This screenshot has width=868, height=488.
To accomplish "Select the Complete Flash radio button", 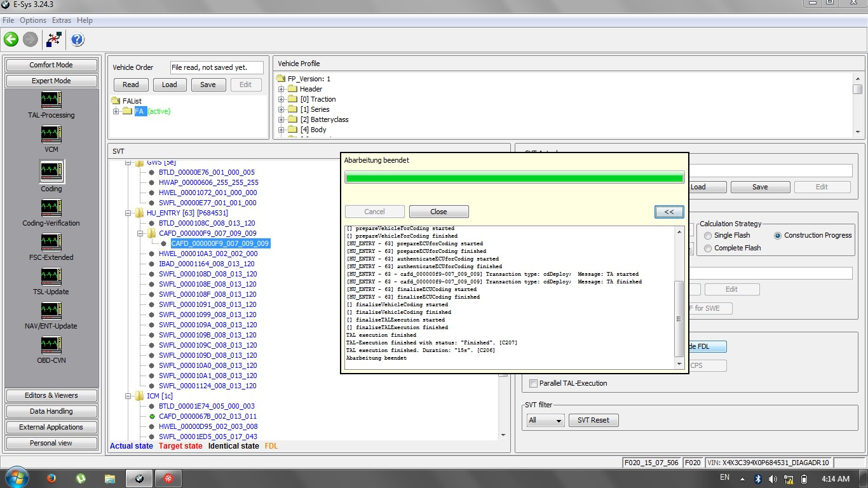I will [708, 248].
